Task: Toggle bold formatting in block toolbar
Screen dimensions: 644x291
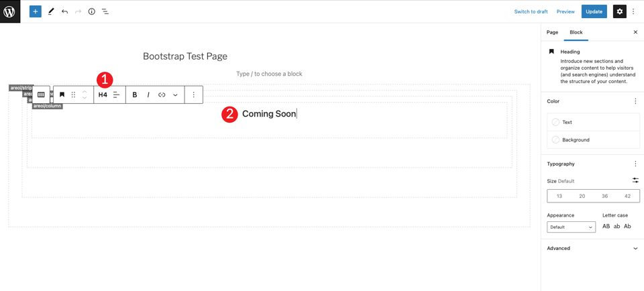Action: click(x=135, y=95)
